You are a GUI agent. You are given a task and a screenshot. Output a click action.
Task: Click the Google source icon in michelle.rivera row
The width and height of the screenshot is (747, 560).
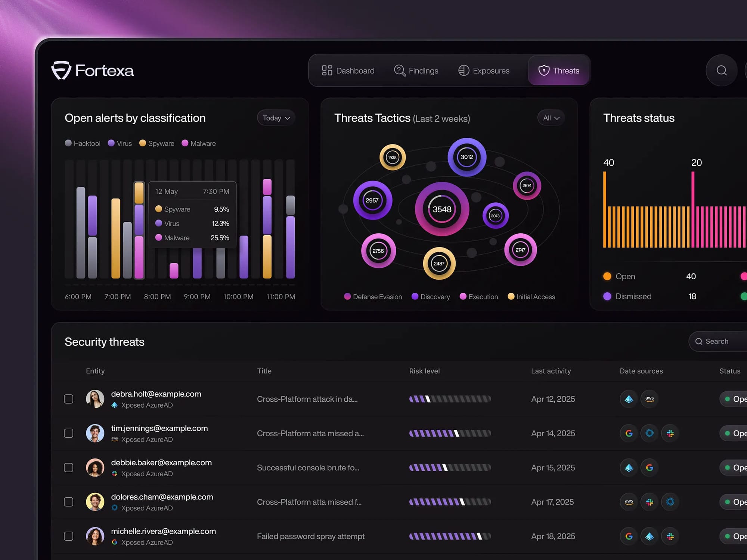click(629, 536)
